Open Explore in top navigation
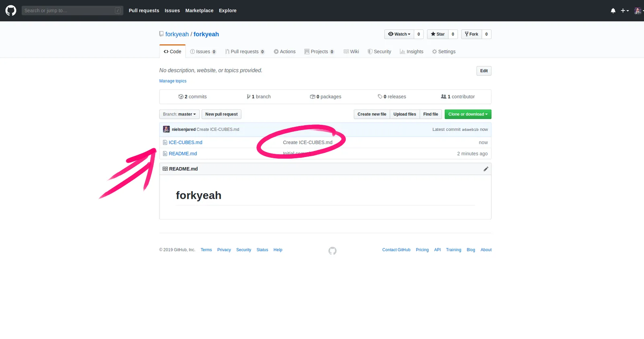644x339 pixels. tap(227, 11)
